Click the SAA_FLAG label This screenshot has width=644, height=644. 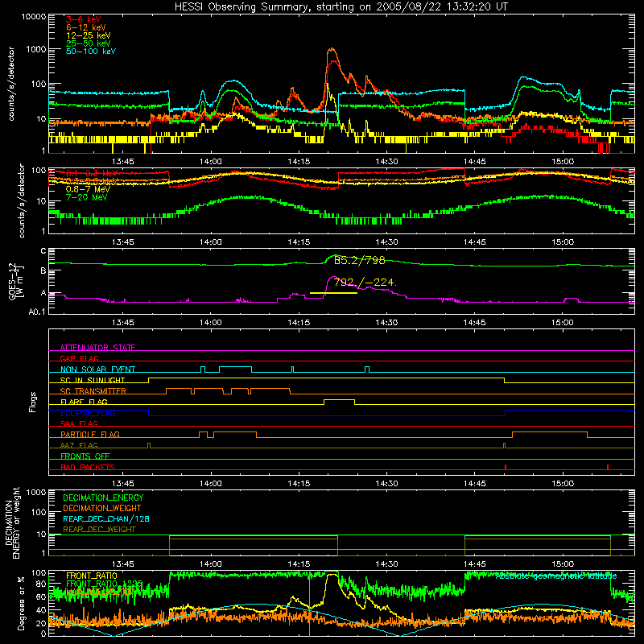79,423
